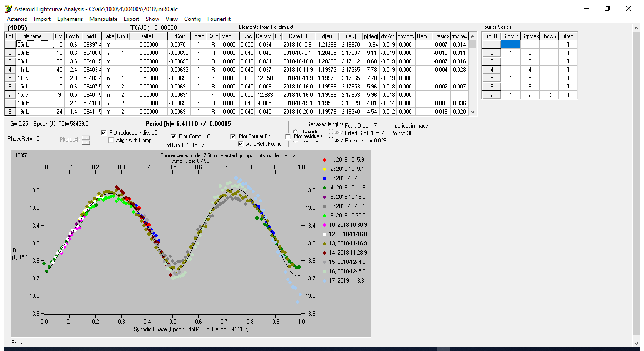Click the 11r.lc filename cell
This screenshot has width=644, height=351.
click(34, 70)
